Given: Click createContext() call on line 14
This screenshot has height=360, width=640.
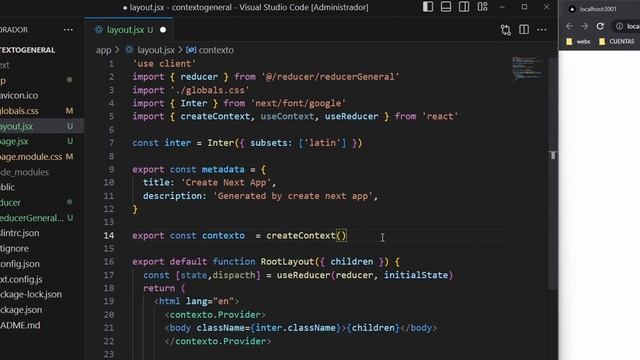Looking at the screenshot, I should click(x=306, y=236).
